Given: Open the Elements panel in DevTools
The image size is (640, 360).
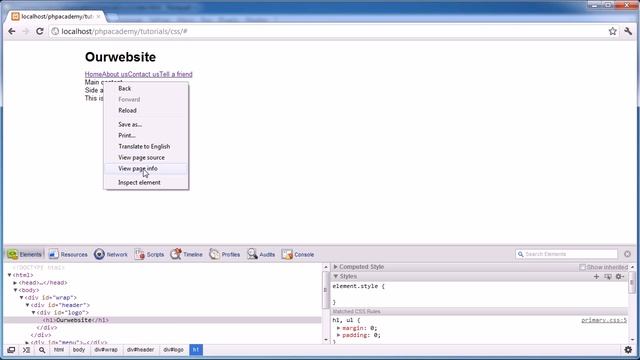Looking at the screenshot, I should pyautogui.click(x=24, y=254).
